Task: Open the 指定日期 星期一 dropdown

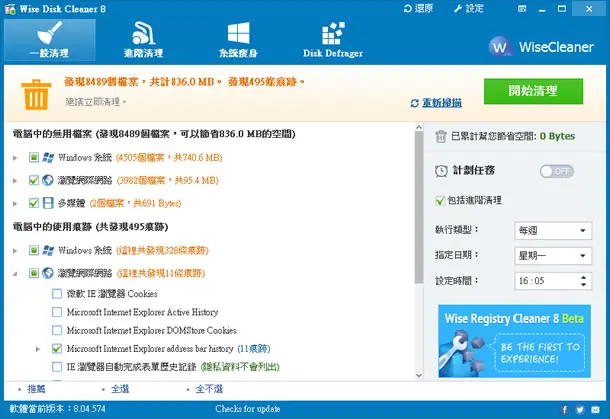Action: 553,256
